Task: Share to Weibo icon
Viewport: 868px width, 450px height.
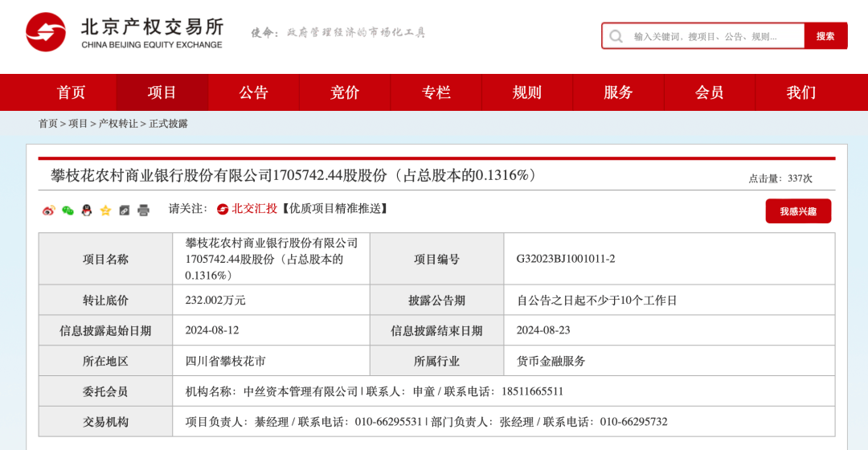Action: [x=49, y=211]
